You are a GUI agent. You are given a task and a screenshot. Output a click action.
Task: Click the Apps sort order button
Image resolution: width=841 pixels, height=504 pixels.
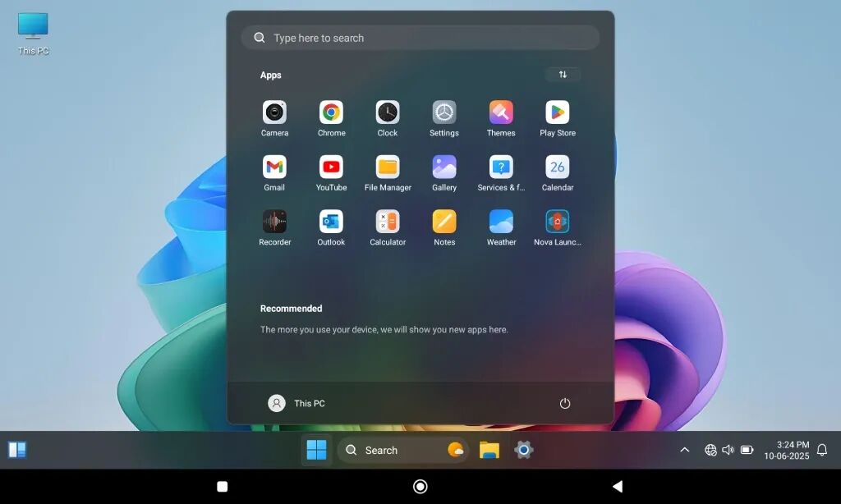[x=563, y=75]
